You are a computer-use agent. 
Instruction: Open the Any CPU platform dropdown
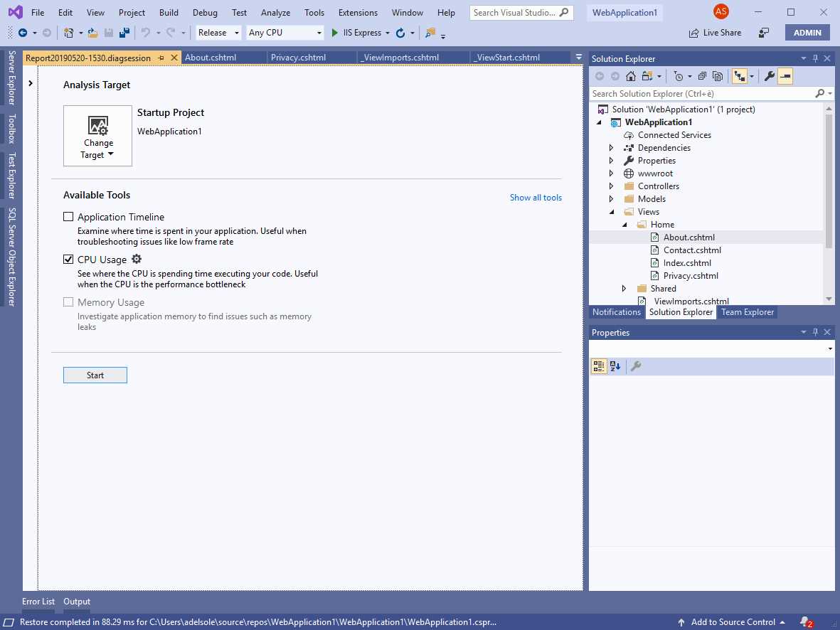(284, 32)
